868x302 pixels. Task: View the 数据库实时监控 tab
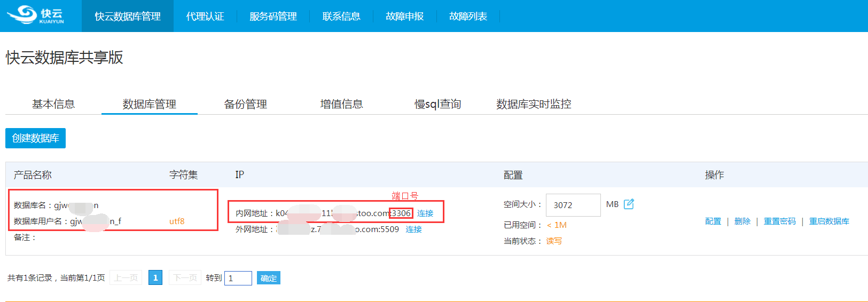coord(534,104)
